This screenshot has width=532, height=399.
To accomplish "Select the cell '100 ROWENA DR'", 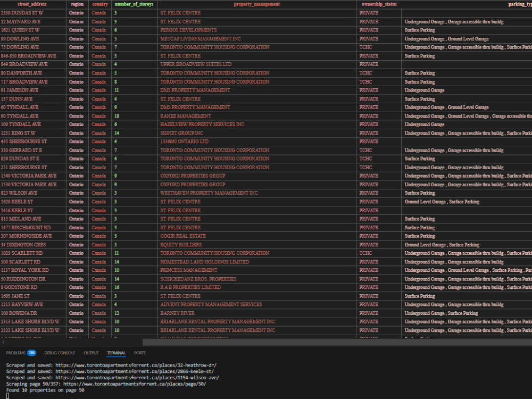I will [33, 313].
